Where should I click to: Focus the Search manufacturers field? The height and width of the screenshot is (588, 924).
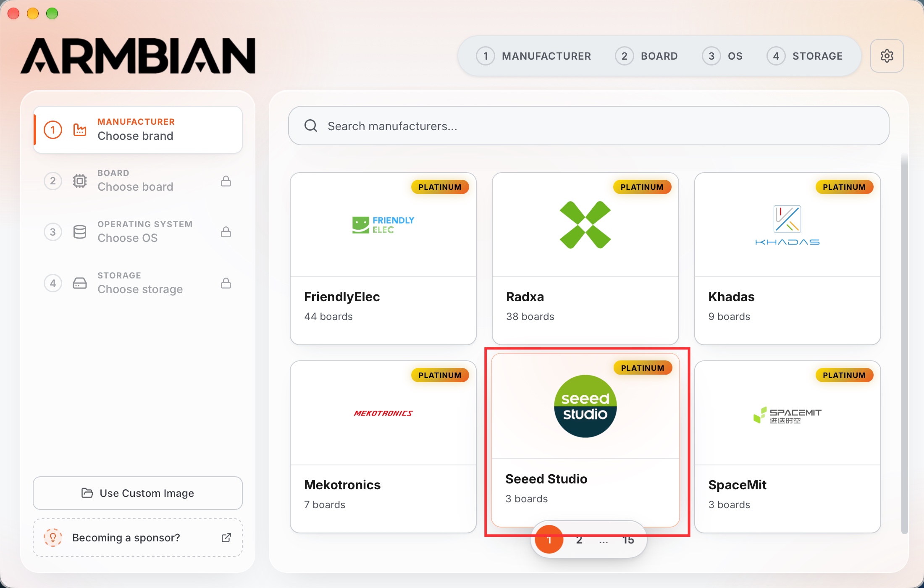point(588,126)
